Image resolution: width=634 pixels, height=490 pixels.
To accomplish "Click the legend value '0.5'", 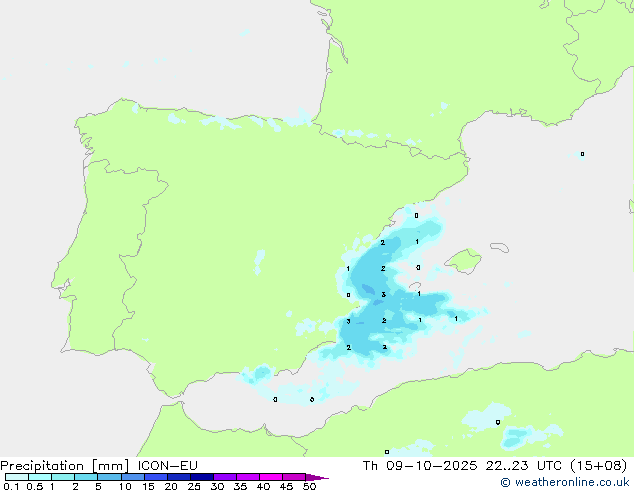I will tap(35, 486).
